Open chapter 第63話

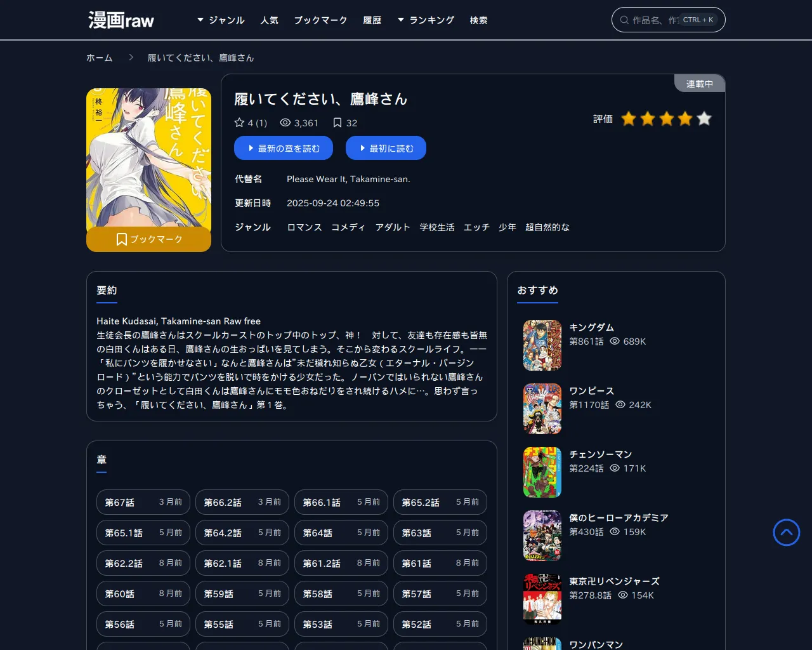pos(440,533)
